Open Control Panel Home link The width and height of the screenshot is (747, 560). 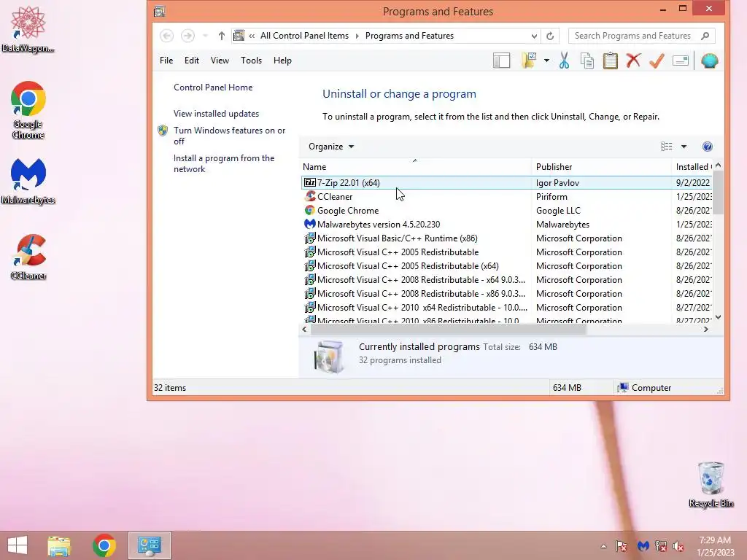pyautogui.click(x=213, y=87)
